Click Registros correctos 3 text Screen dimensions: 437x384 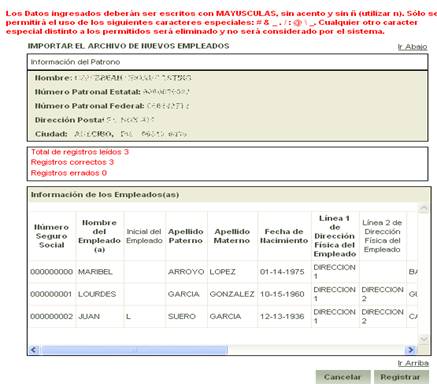[72, 162]
